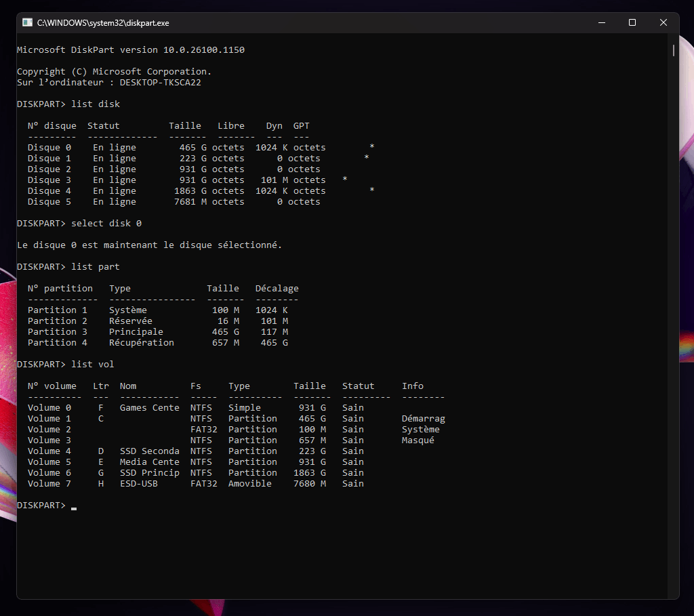The height and width of the screenshot is (616, 694).
Task: Click the '7680 M' volume size
Action: [309, 484]
